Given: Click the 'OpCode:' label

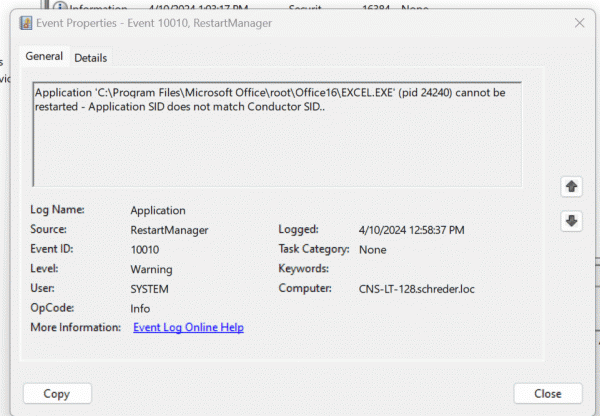Looking at the screenshot, I should [52, 308].
